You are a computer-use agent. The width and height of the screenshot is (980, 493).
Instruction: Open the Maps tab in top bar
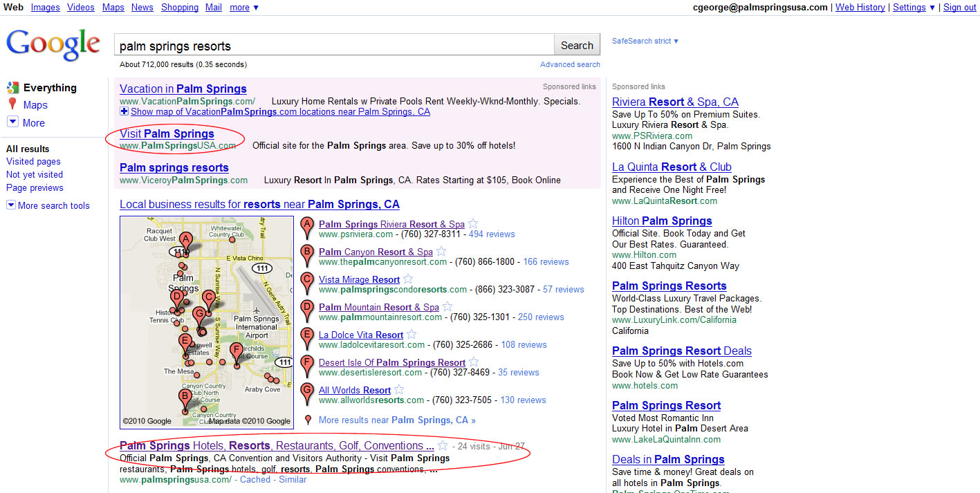(113, 7)
